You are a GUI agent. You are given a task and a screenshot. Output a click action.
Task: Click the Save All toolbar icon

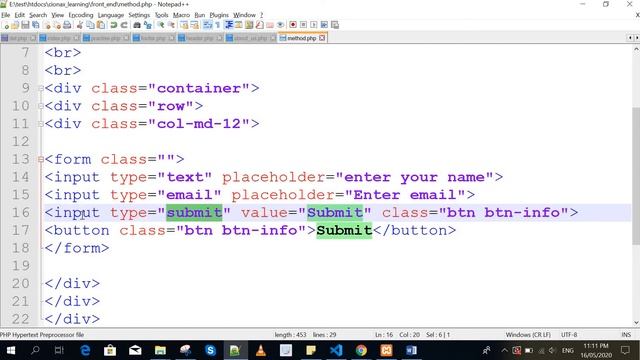pyautogui.click(x=36, y=25)
